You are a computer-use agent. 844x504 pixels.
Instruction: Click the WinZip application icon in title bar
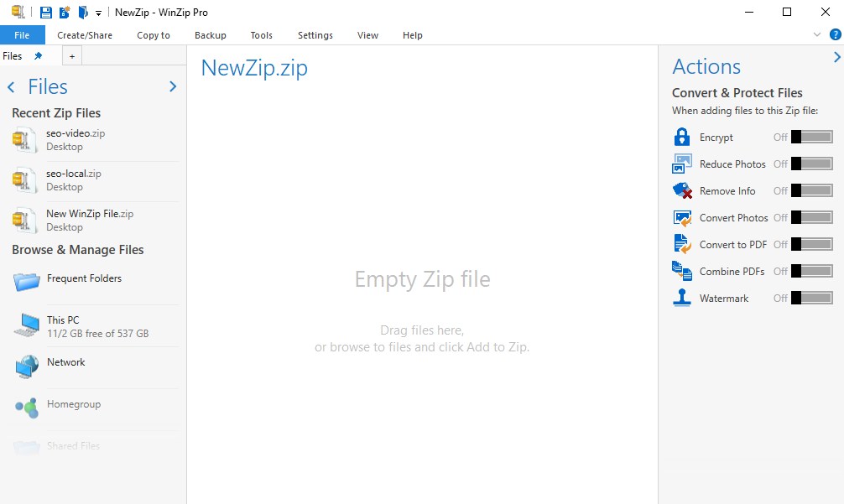click(18, 12)
